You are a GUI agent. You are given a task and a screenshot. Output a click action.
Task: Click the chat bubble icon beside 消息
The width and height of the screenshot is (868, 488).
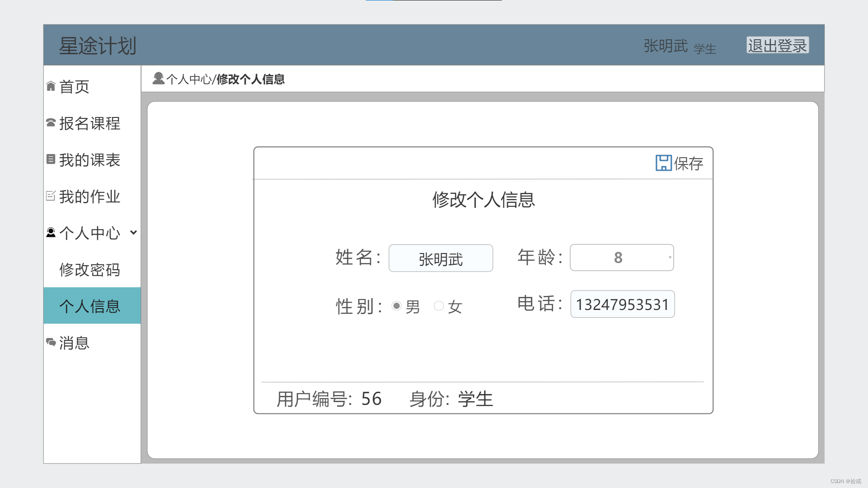(x=51, y=343)
